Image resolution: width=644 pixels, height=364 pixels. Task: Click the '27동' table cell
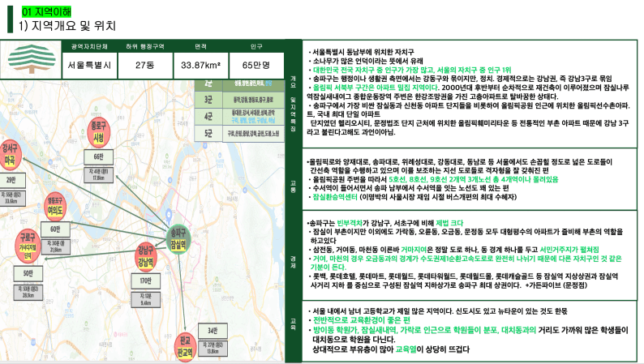click(145, 65)
